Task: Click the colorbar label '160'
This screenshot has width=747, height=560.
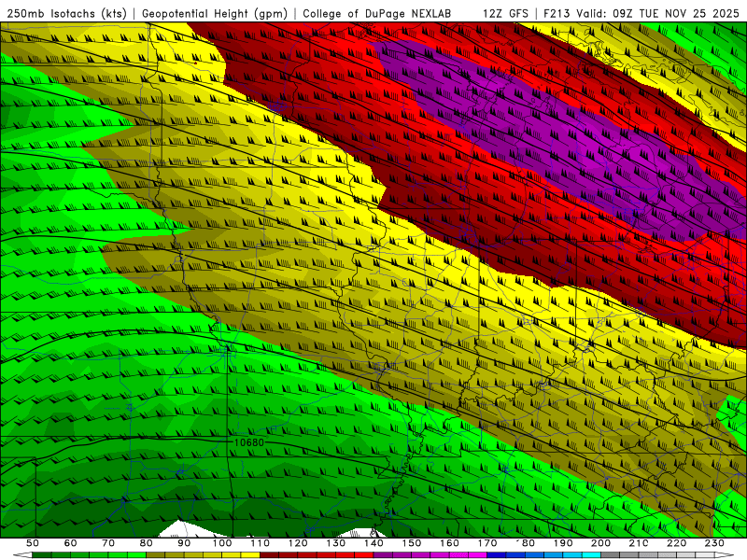Action: 450,543
